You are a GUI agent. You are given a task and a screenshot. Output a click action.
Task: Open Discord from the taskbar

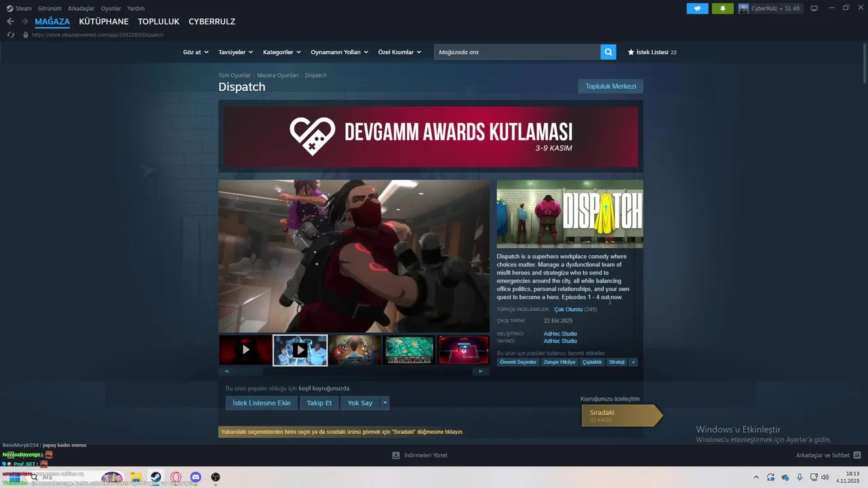(195, 477)
